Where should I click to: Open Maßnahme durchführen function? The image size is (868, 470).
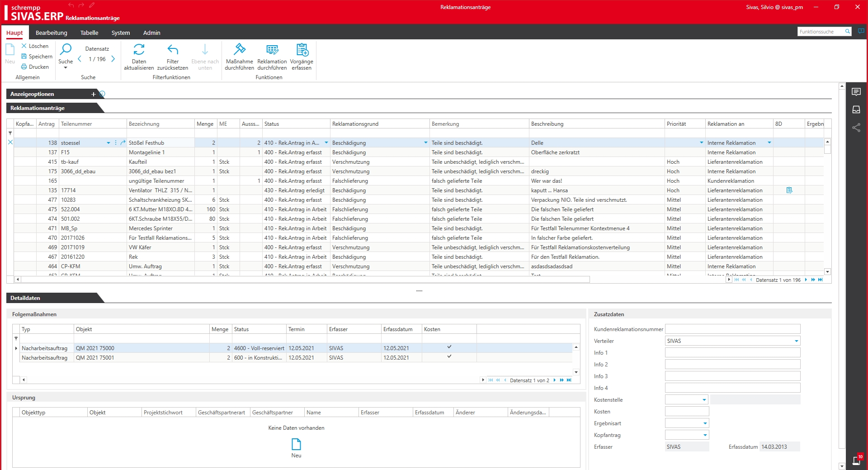pyautogui.click(x=239, y=50)
